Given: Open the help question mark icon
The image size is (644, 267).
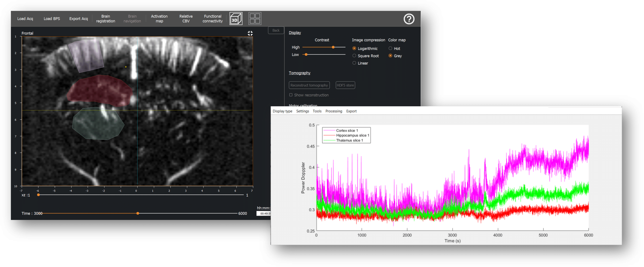Looking at the screenshot, I should coord(409,19).
